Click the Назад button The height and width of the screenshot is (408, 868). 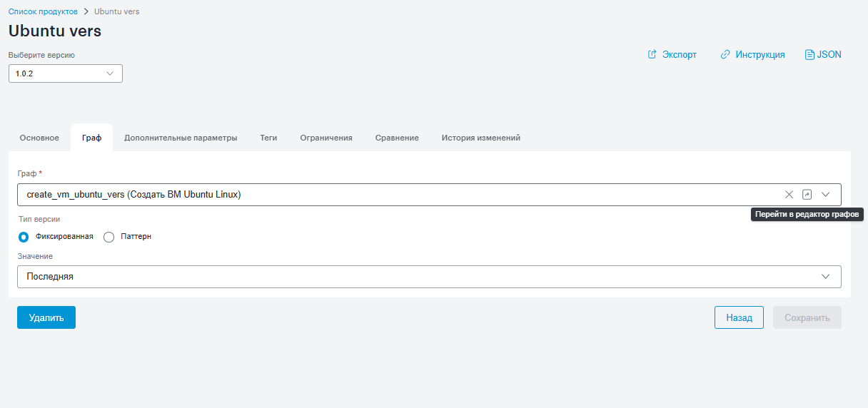(739, 317)
